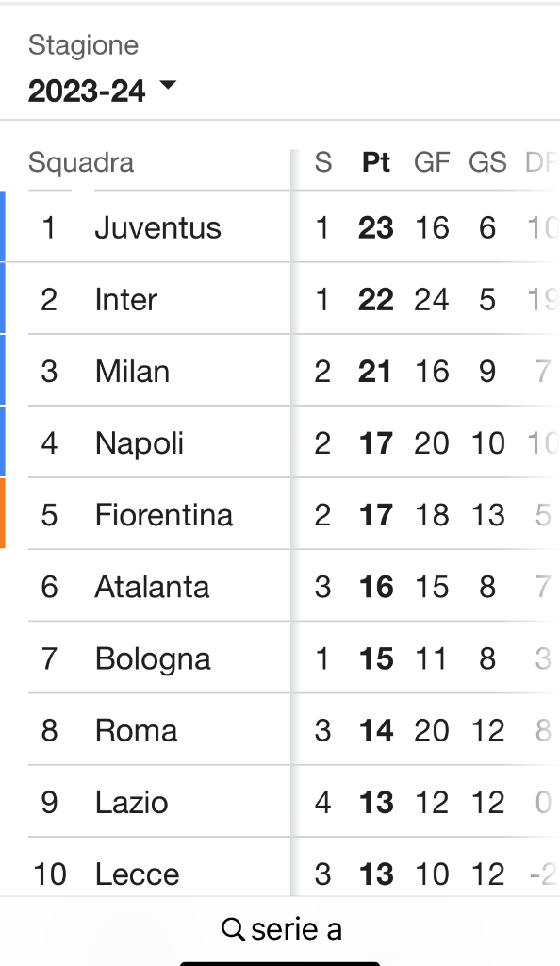
Task: Tap the search magnifier icon
Action: click(x=233, y=929)
